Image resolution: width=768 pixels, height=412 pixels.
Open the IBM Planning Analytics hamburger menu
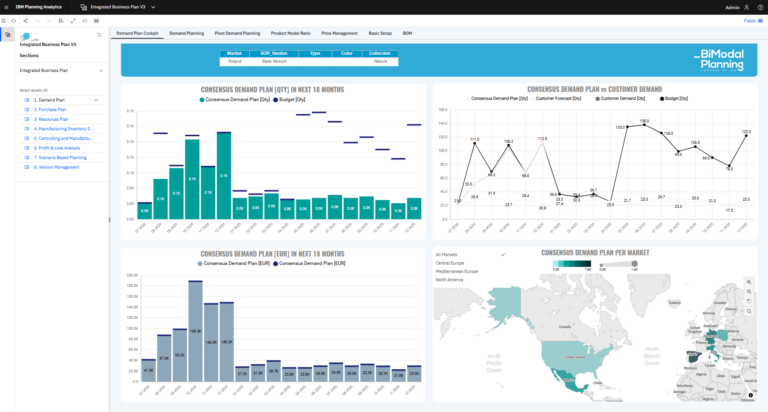7,6
